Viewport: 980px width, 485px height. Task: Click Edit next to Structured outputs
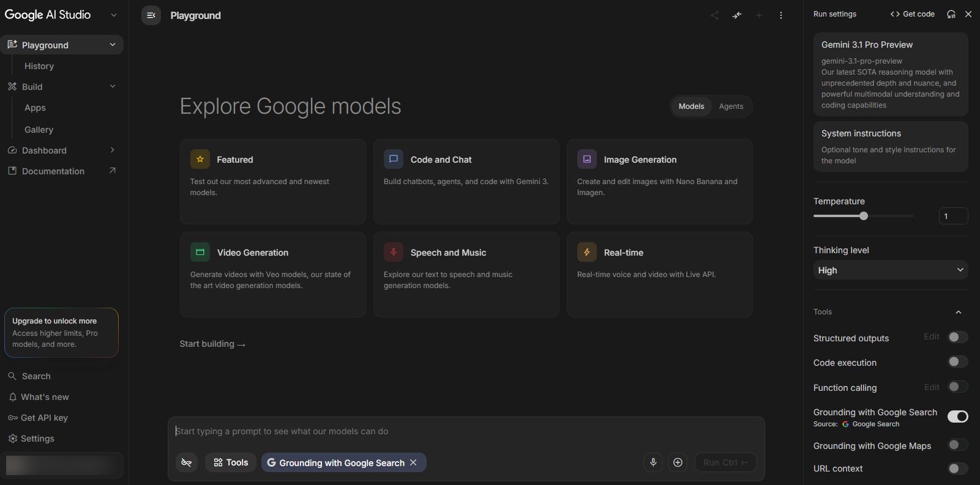tap(932, 336)
